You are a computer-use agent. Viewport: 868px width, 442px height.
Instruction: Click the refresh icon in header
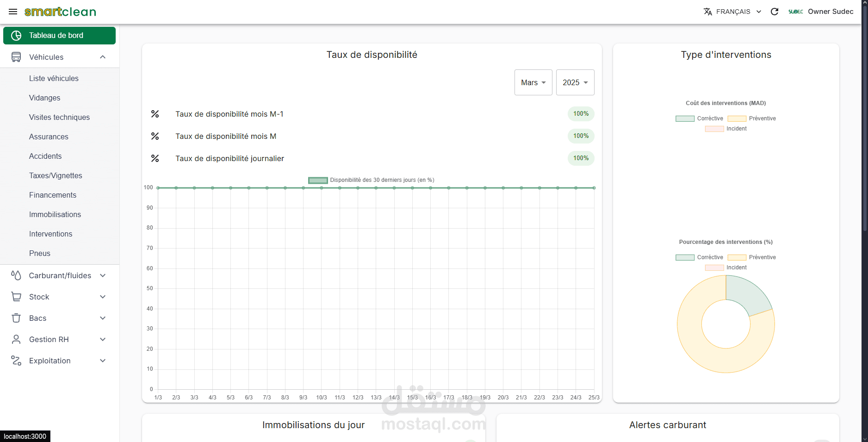point(775,12)
